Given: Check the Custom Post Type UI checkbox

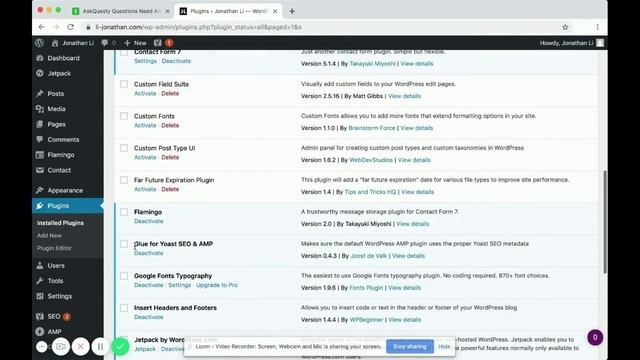Looking at the screenshot, I should click(124, 148).
